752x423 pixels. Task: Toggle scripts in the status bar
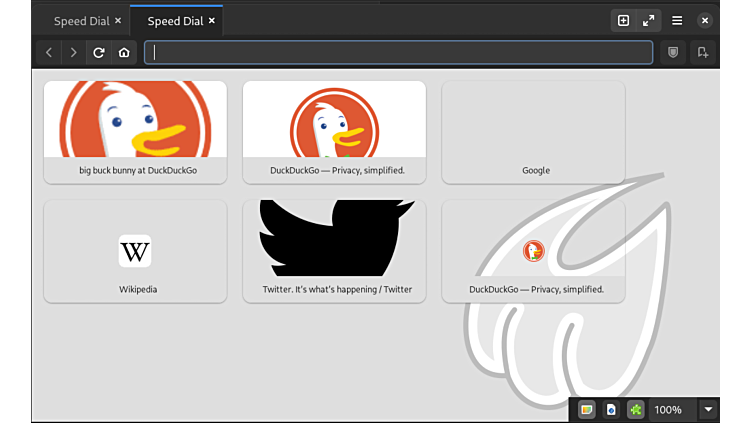[x=611, y=410]
